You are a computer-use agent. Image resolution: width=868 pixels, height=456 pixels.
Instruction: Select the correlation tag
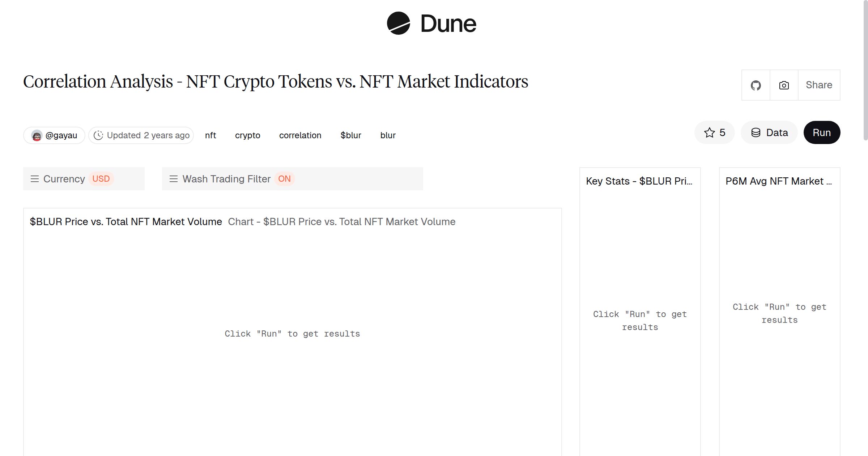coord(300,135)
